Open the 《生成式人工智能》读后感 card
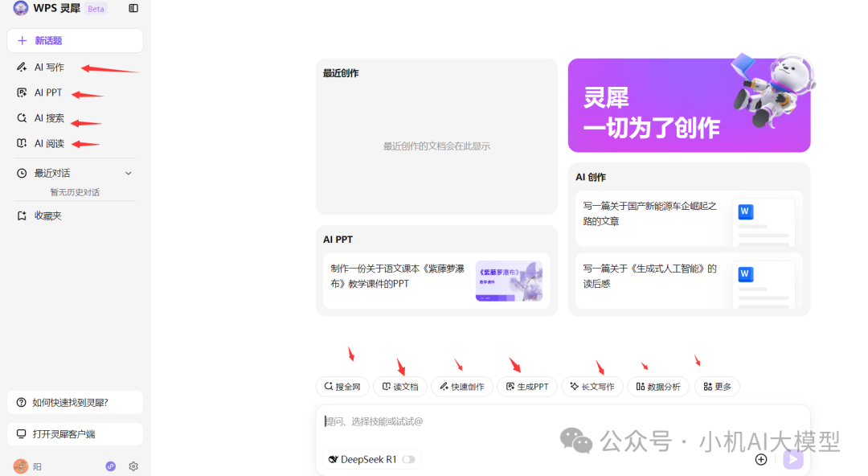868x476 pixels. tap(689, 281)
